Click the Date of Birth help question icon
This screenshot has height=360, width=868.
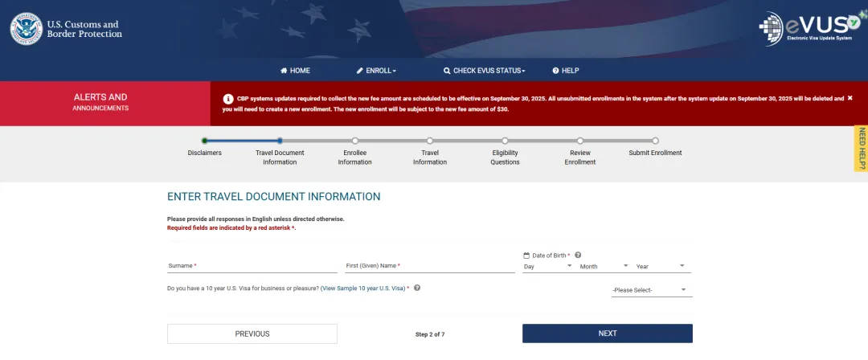578,255
